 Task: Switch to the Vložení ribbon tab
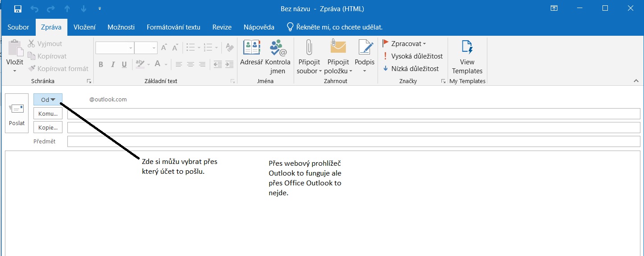[84, 27]
